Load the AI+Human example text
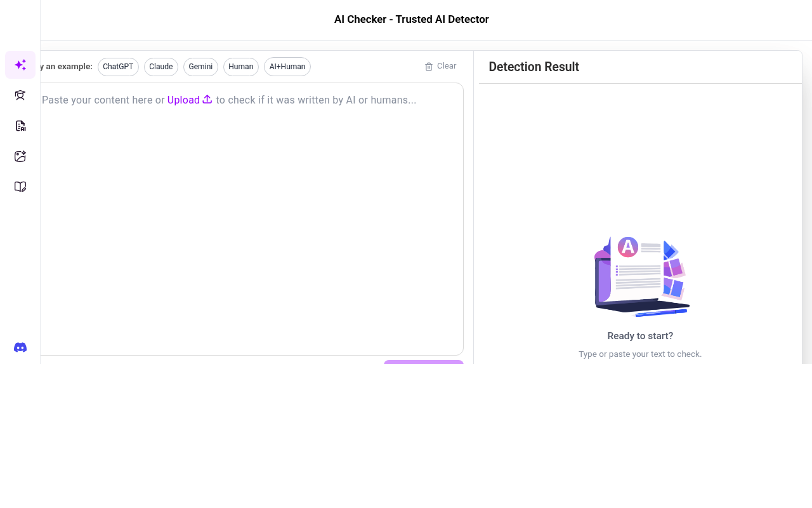The height and width of the screenshot is (508, 812). tap(287, 67)
